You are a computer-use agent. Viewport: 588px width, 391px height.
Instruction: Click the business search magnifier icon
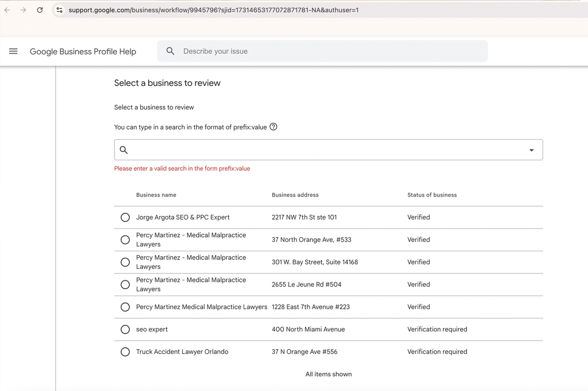click(x=124, y=150)
